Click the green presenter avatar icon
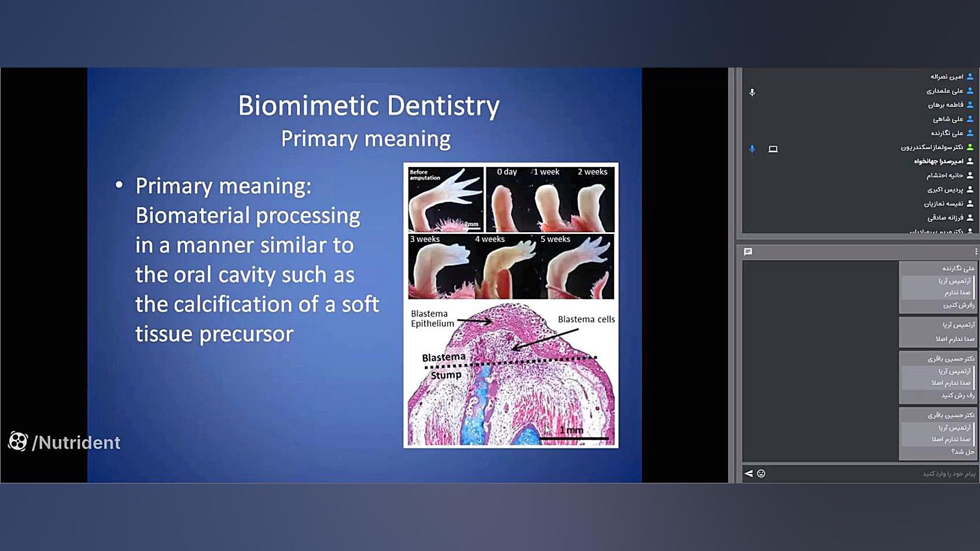Viewport: 980px width, 551px height. click(970, 147)
